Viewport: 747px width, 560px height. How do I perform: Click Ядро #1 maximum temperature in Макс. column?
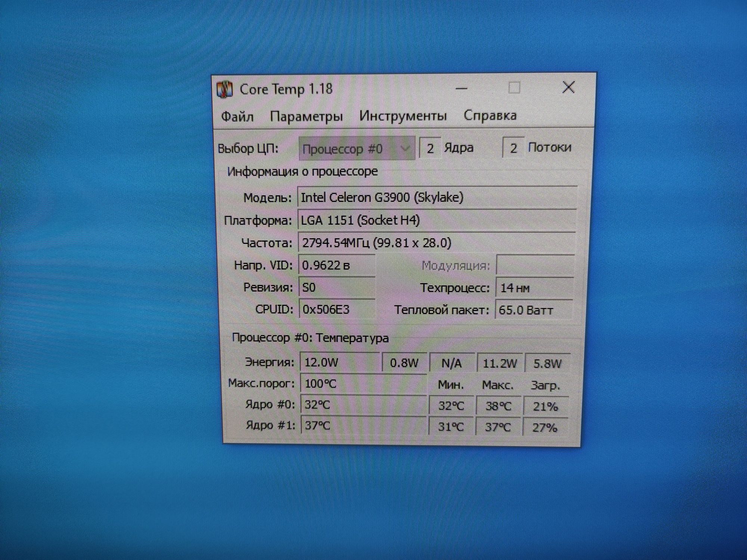click(498, 427)
